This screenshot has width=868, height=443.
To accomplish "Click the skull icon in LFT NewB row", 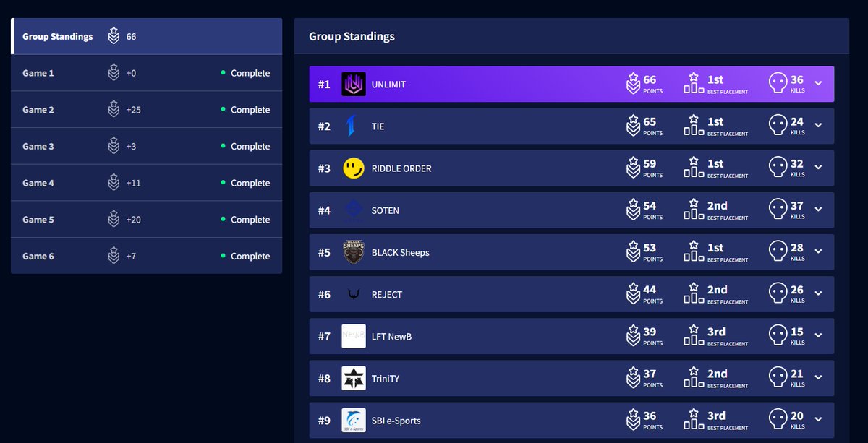I will 778,336.
